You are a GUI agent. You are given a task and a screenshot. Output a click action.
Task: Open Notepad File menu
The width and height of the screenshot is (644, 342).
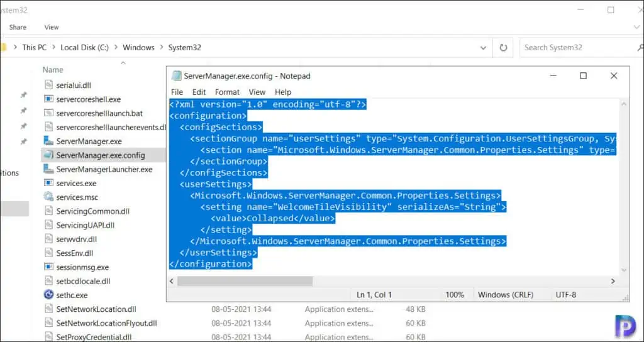pos(177,92)
